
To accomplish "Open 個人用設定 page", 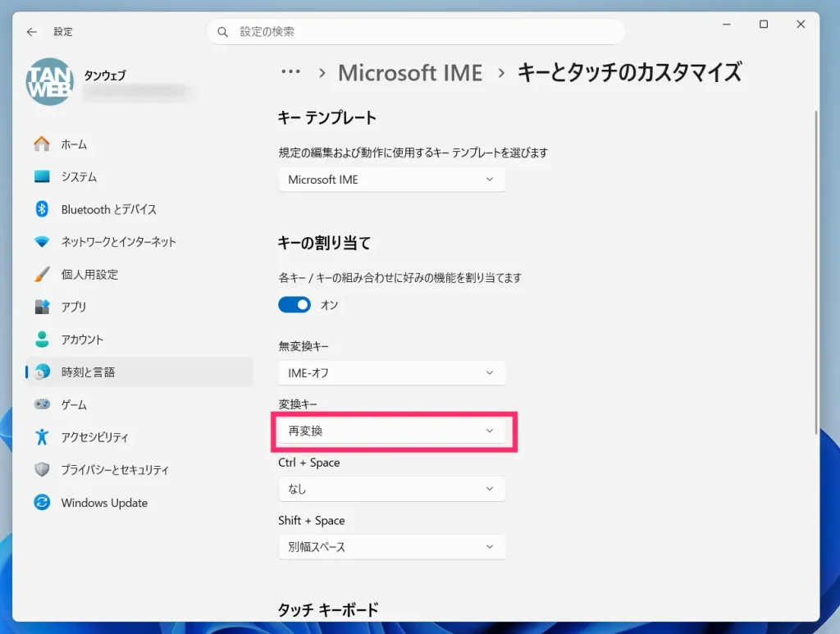I will [x=139, y=275].
